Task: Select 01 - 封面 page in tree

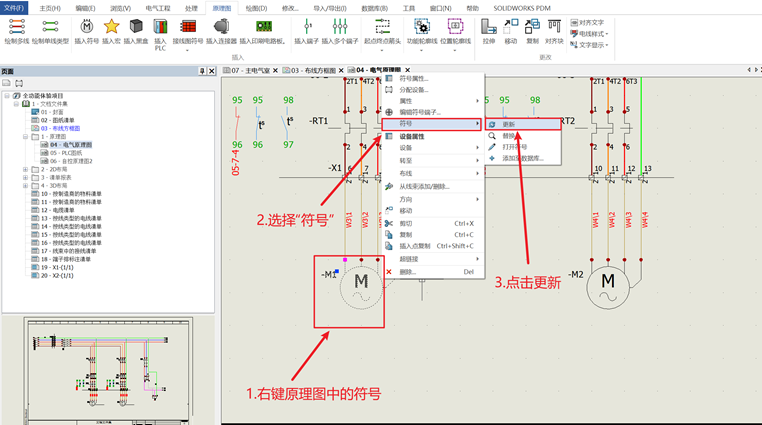Action: point(52,112)
